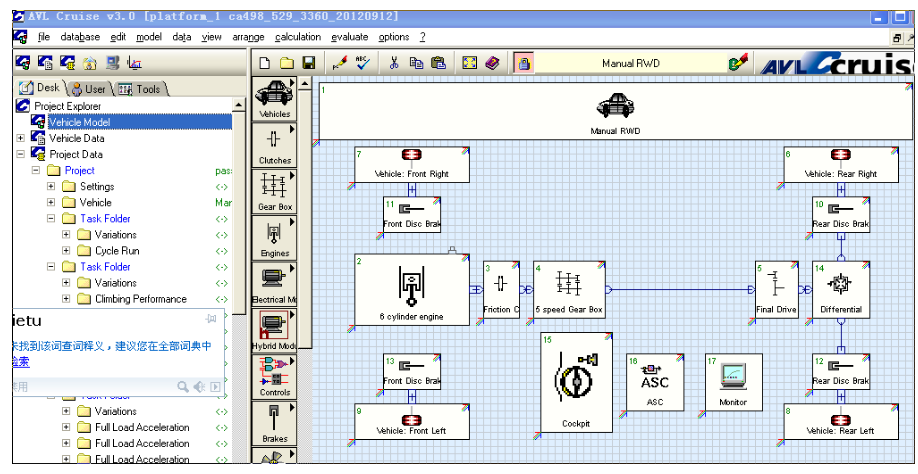Select the 6 cylinder engine block
Screen dimensions: 918x474
click(412, 290)
